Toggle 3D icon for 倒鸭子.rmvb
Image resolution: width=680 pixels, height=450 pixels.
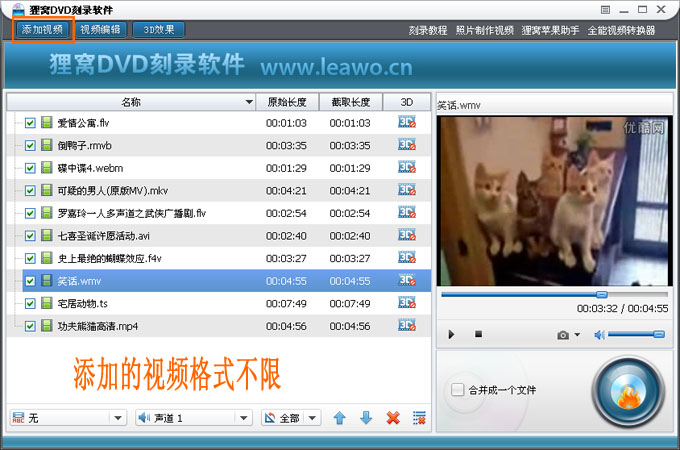pyautogui.click(x=407, y=145)
